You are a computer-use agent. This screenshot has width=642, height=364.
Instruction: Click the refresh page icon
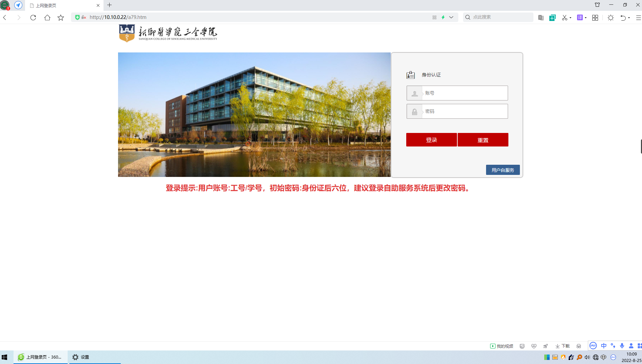click(x=33, y=18)
